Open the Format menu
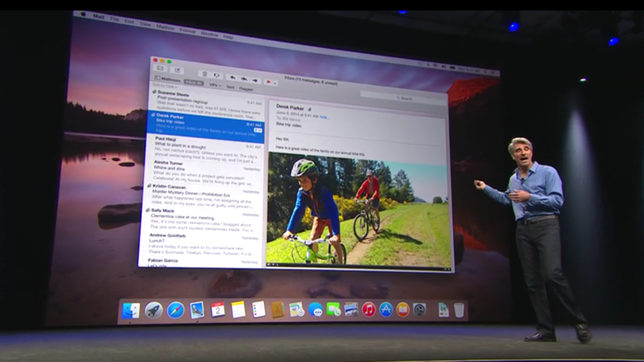The image size is (644, 362). point(188,30)
